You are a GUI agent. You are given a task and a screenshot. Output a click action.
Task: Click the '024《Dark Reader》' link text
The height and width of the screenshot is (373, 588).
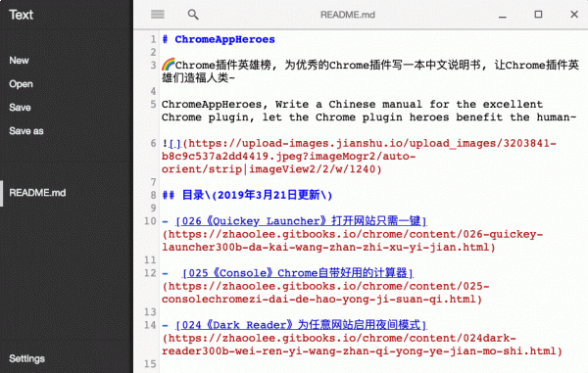point(301,325)
